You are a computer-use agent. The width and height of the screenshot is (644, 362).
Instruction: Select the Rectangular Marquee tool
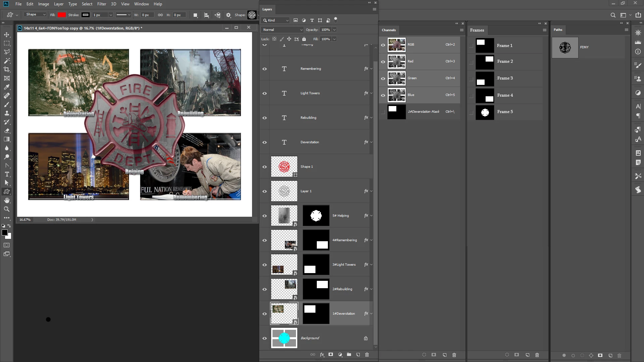tap(7, 43)
